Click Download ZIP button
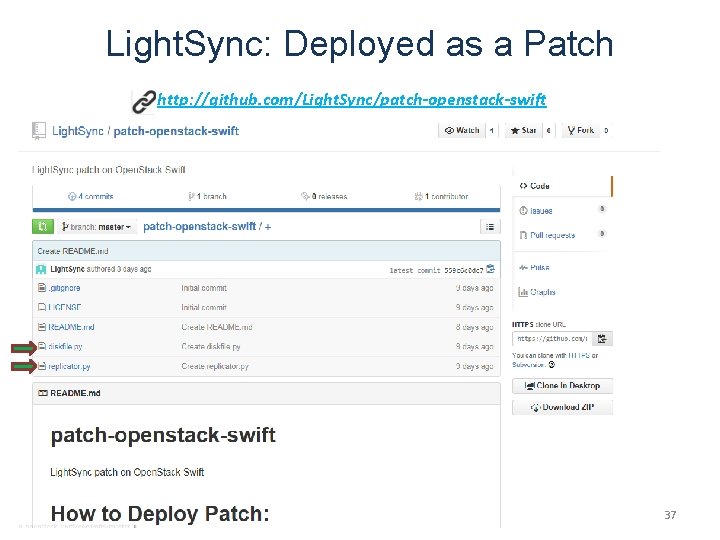 coord(562,407)
